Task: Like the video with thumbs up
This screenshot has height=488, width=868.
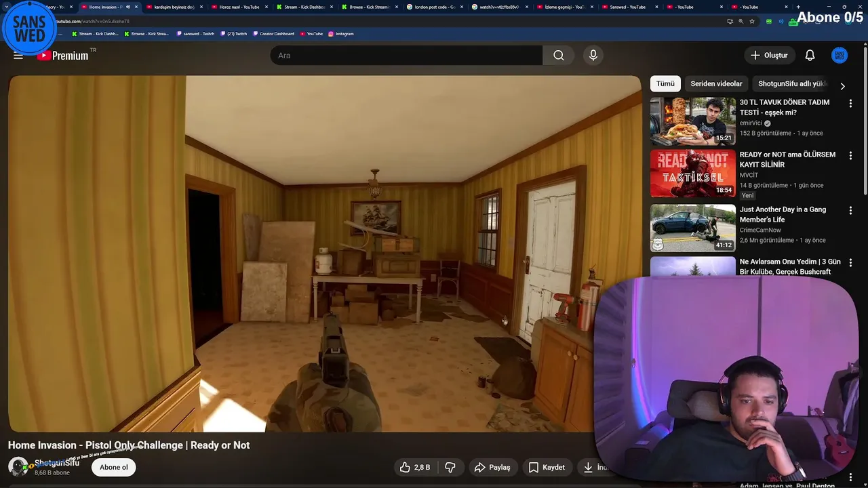Action: (415, 467)
